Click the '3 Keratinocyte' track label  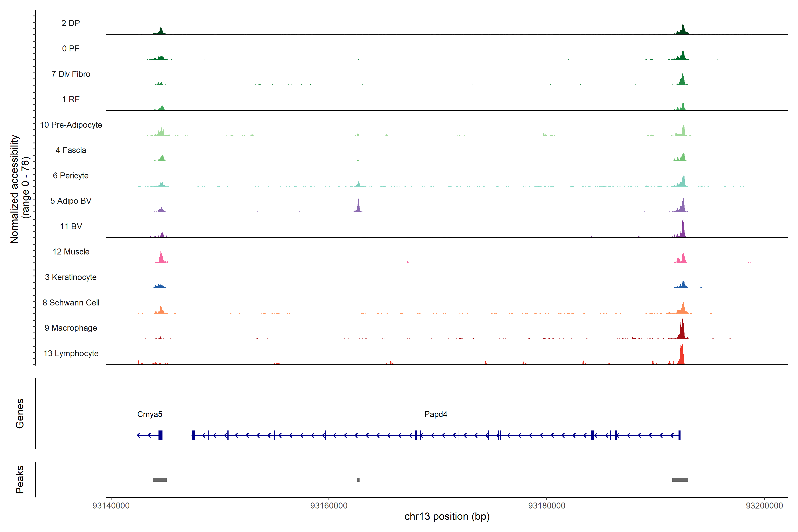(71, 277)
